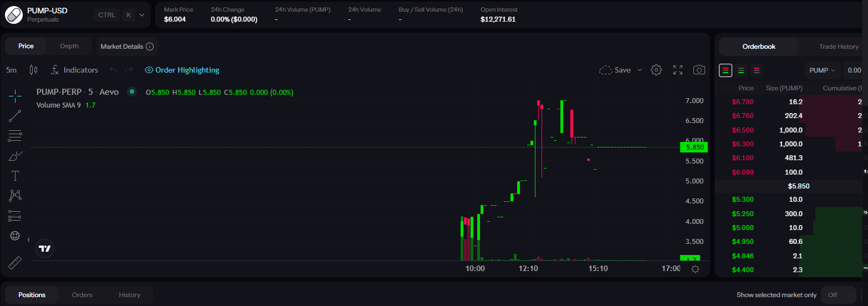Redo the last chart action
The image size is (868, 306).
129,70
